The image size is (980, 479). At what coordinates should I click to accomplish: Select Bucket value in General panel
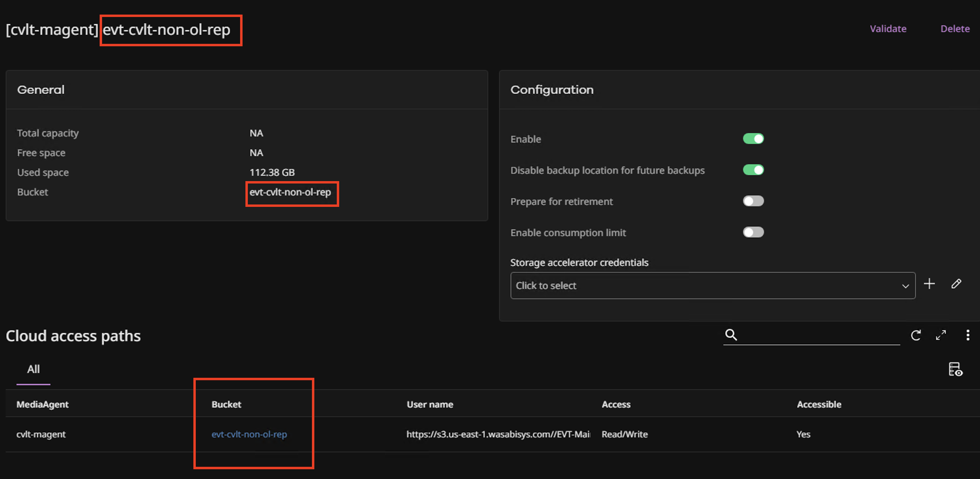point(290,192)
